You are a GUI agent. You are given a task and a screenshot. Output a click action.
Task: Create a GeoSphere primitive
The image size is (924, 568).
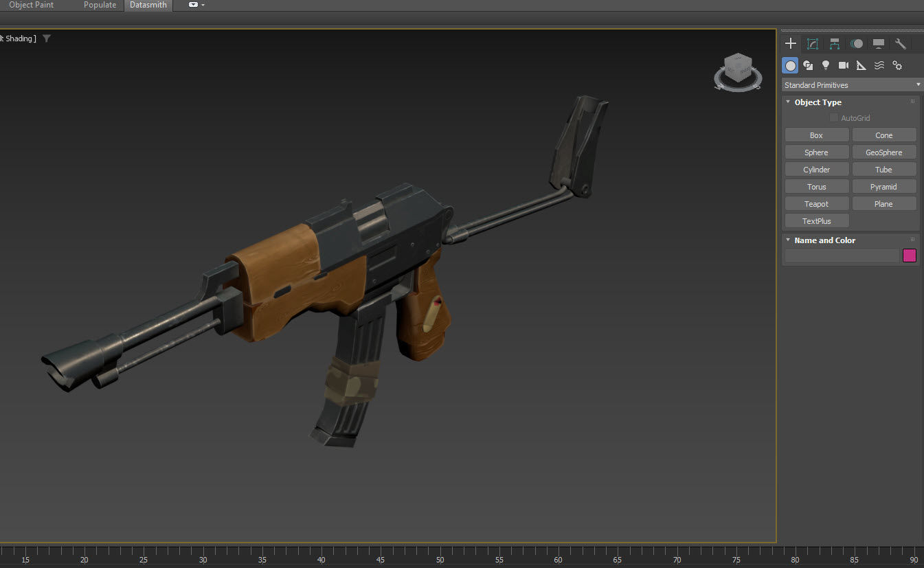(x=884, y=152)
